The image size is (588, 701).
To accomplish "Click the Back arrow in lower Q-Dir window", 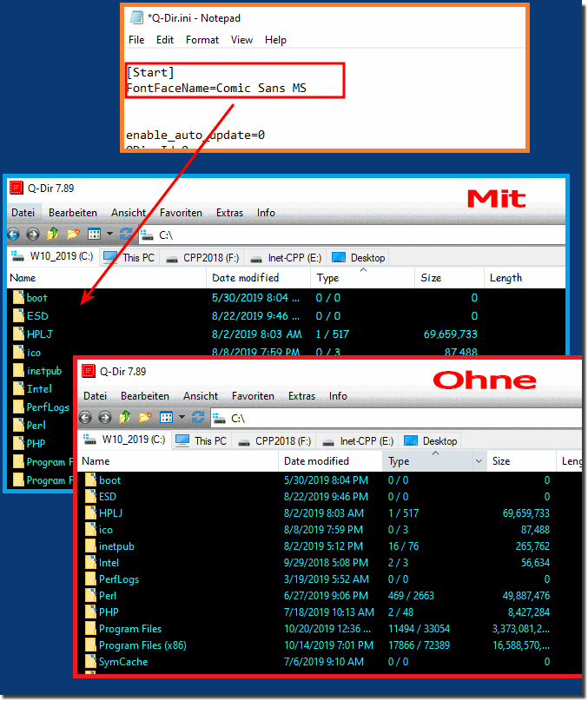I will [x=85, y=418].
